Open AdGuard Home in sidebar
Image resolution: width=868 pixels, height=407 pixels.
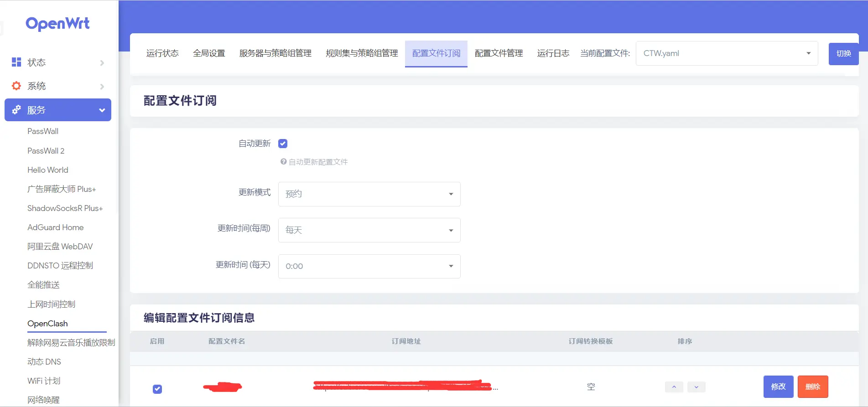(56, 227)
